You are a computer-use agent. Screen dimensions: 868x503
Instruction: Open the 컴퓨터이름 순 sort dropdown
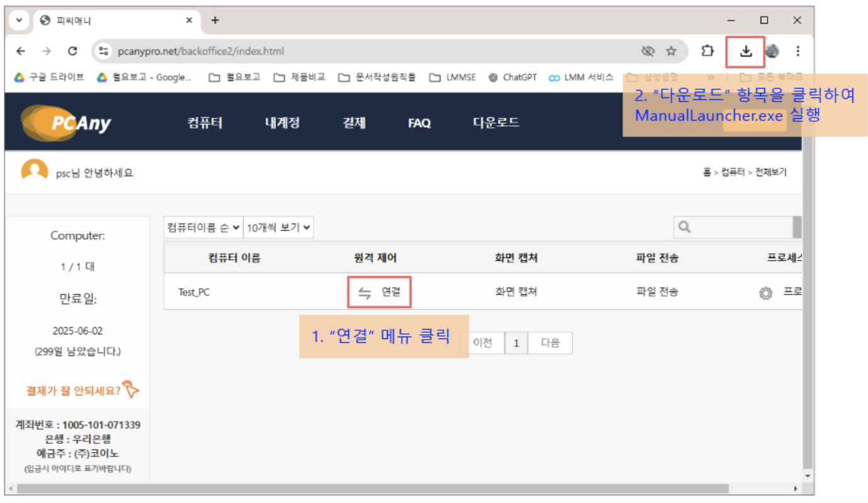[204, 227]
